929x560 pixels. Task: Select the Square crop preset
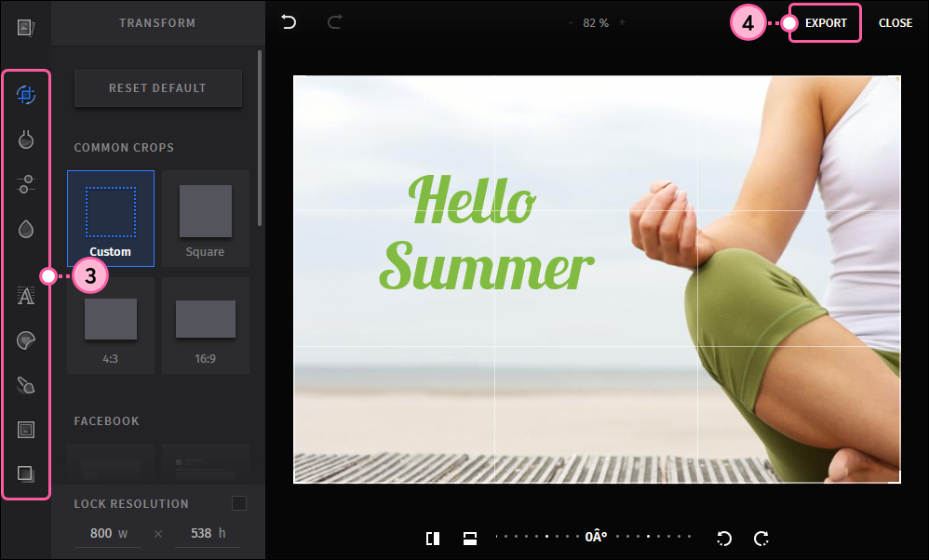pyautogui.click(x=205, y=218)
